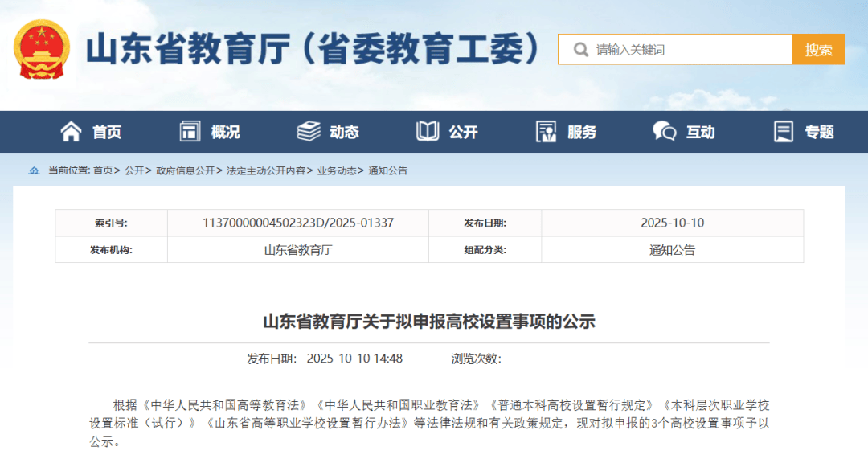This screenshot has height=459, width=868.
Task: Go to 首页 in breadcrumb
Action: click(103, 170)
